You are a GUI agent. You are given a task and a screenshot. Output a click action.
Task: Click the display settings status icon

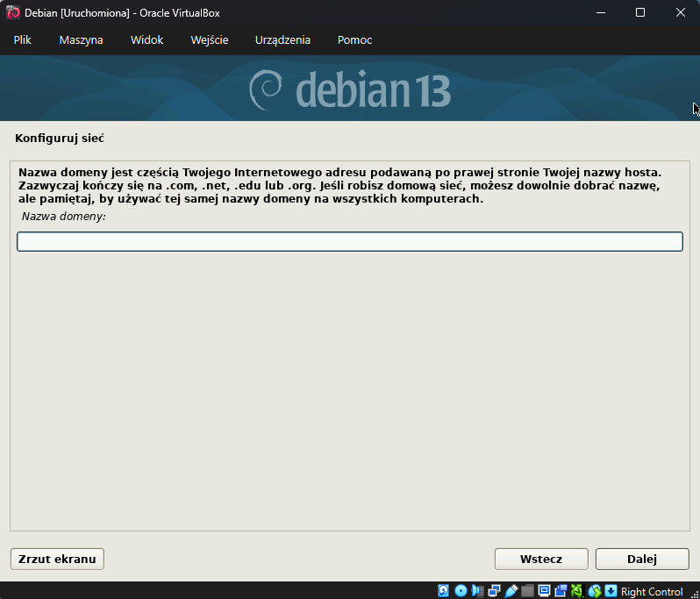pos(544,591)
